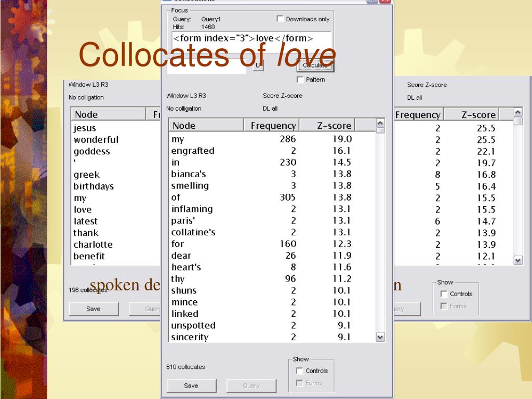The height and width of the screenshot is (399, 532).
Task: Click frequency value 286
Action: point(288,139)
